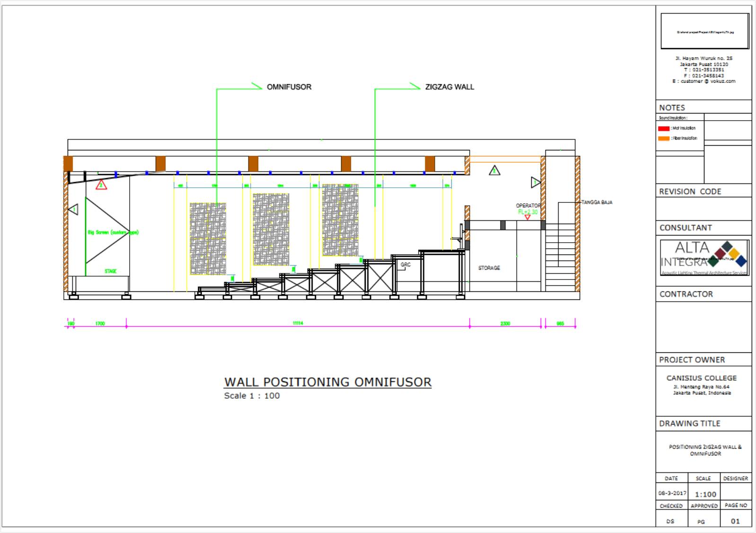Select the rightmost omnifusor hatched panel
Image resolution: width=756 pixels, height=533 pixels.
340,220
